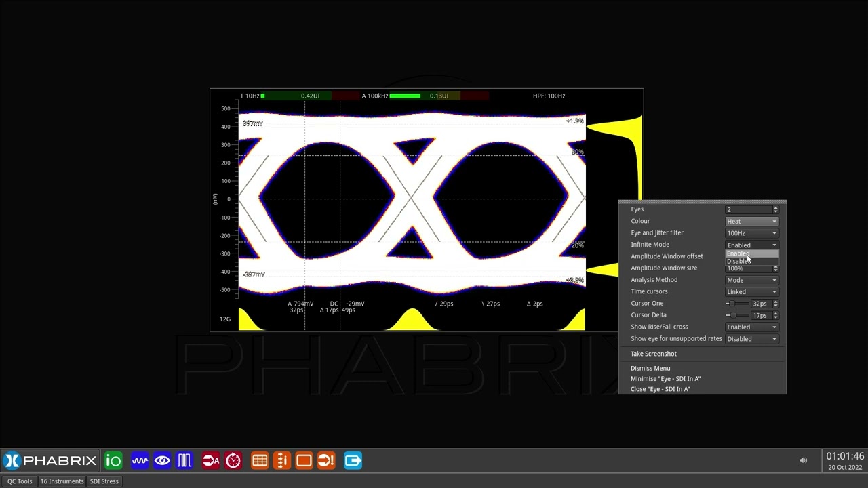
Task: Click Close "Eye - SDI In A"
Action: (x=660, y=389)
